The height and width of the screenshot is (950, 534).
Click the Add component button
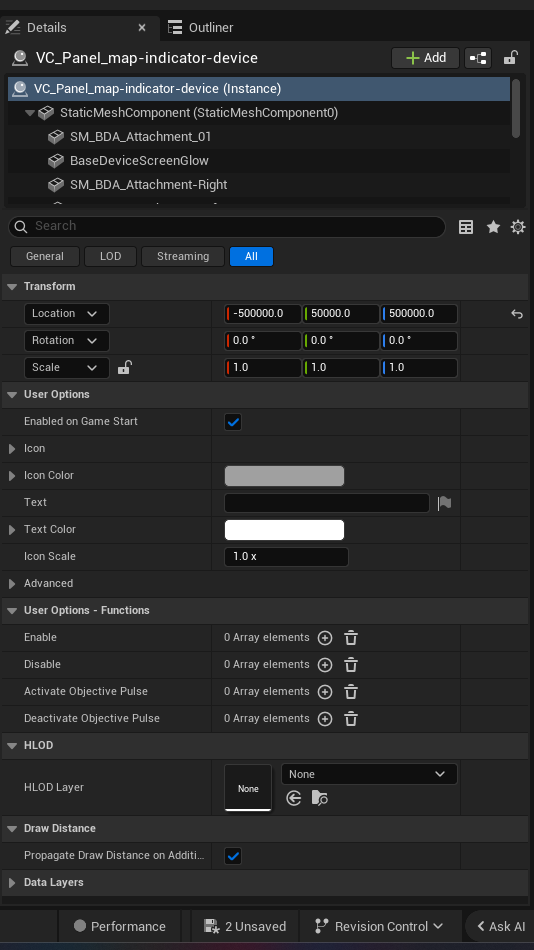tap(426, 58)
